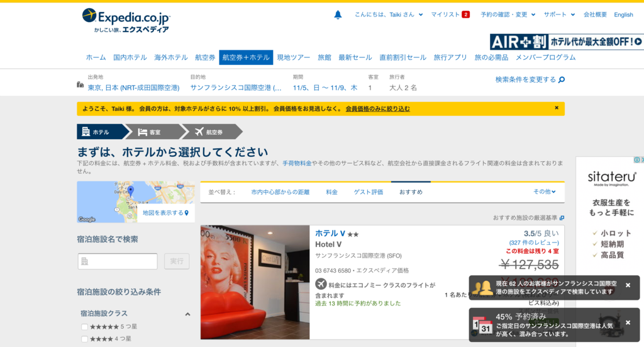The image size is (644, 347).
Task: Open メンバープログラム tab
Action: [545, 57]
